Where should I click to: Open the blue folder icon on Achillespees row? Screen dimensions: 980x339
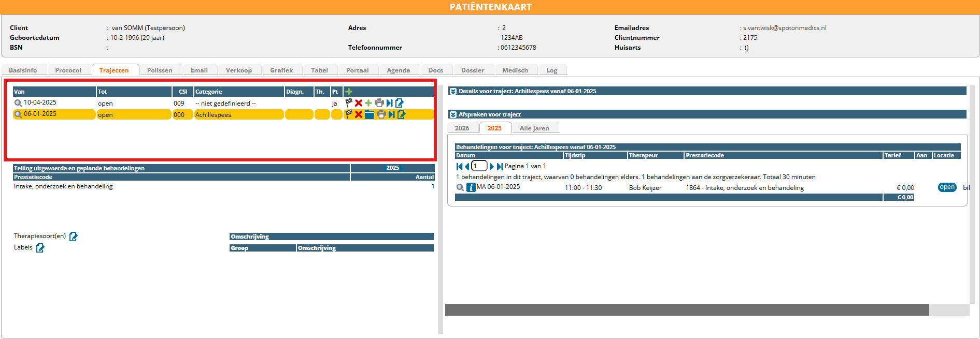tap(370, 114)
